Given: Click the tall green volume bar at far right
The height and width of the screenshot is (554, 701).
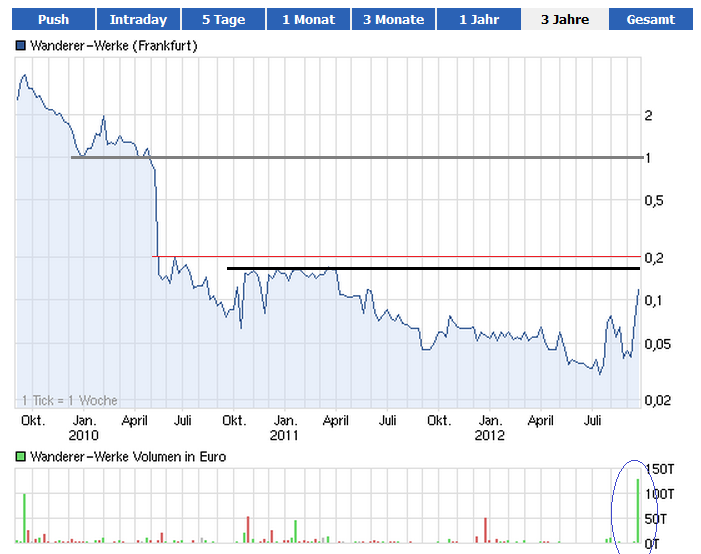Looking at the screenshot, I should coord(638,511).
